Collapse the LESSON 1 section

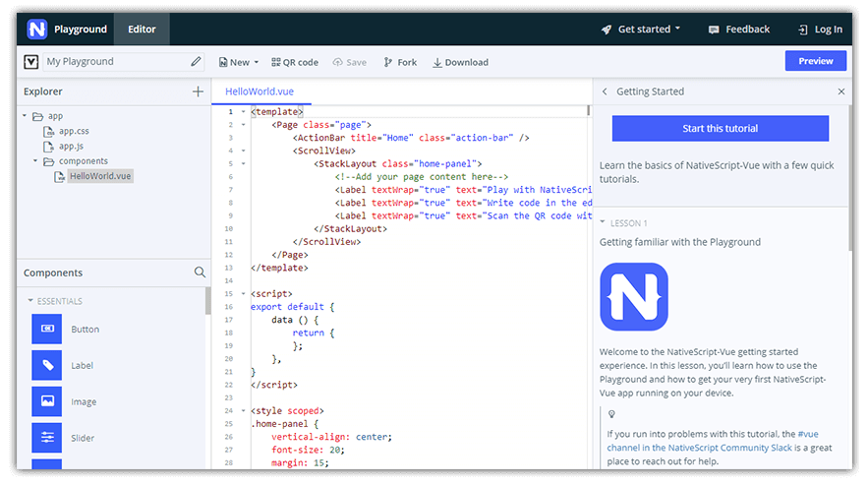pyautogui.click(x=603, y=222)
